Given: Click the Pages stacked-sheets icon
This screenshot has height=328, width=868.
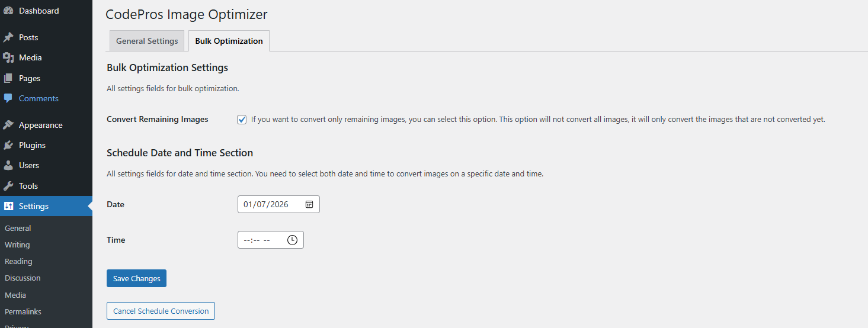Looking at the screenshot, I should pyautogui.click(x=8, y=78).
